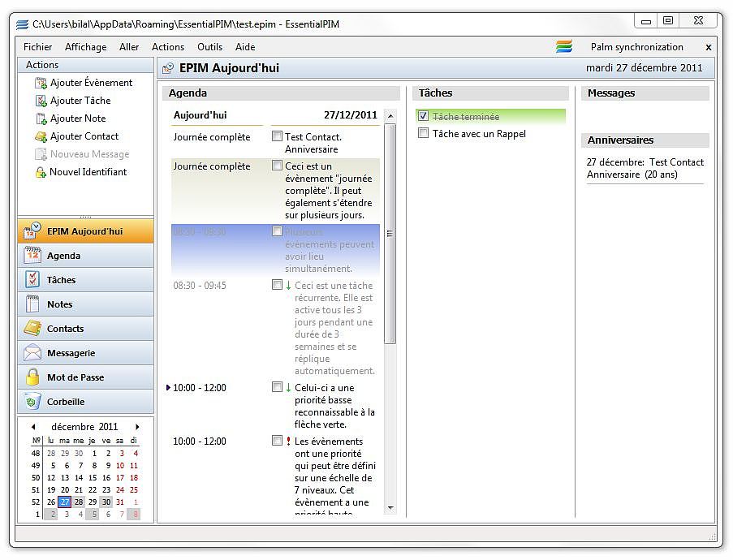This screenshot has width=733, height=560.
Task: Click the Nouvel Identifiant link
Action: (x=88, y=172)
